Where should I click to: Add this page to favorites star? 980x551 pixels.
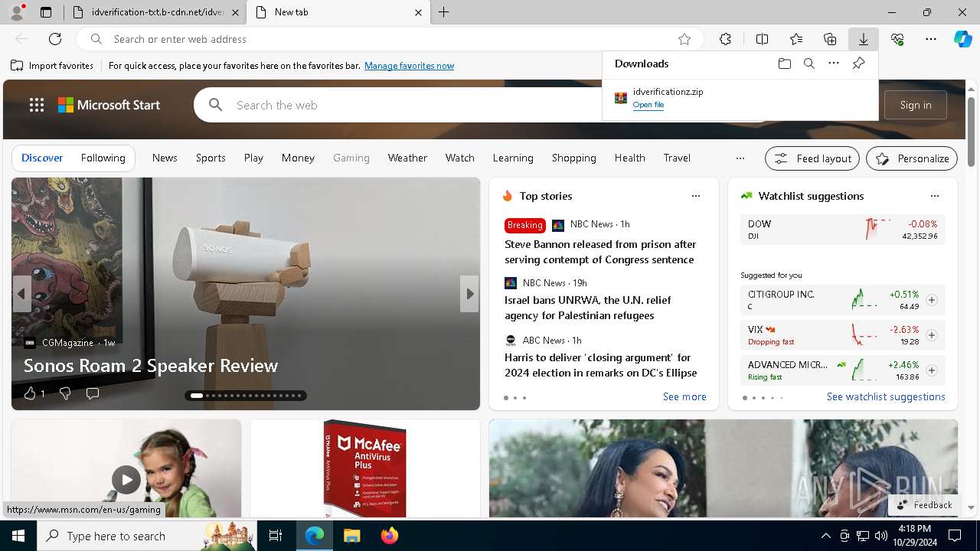pyautogui.click(x=684, y=39)
